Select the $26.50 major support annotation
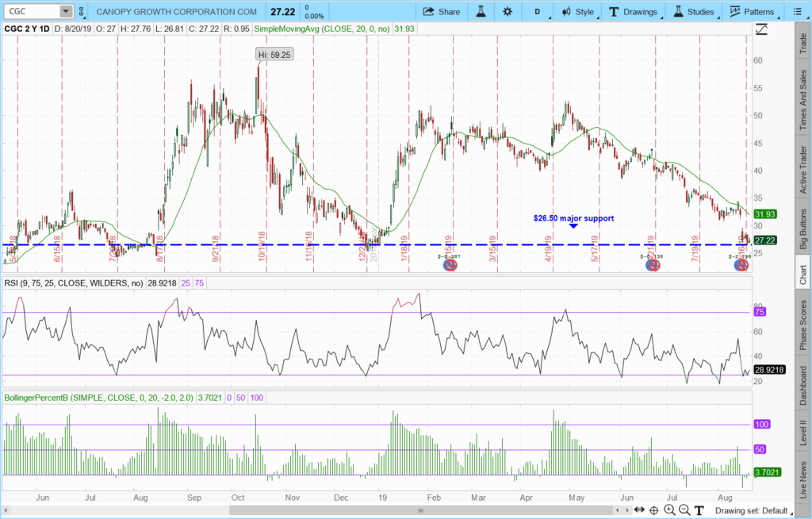812x519 pixels. pyautogui.click(x=573, y=217)
